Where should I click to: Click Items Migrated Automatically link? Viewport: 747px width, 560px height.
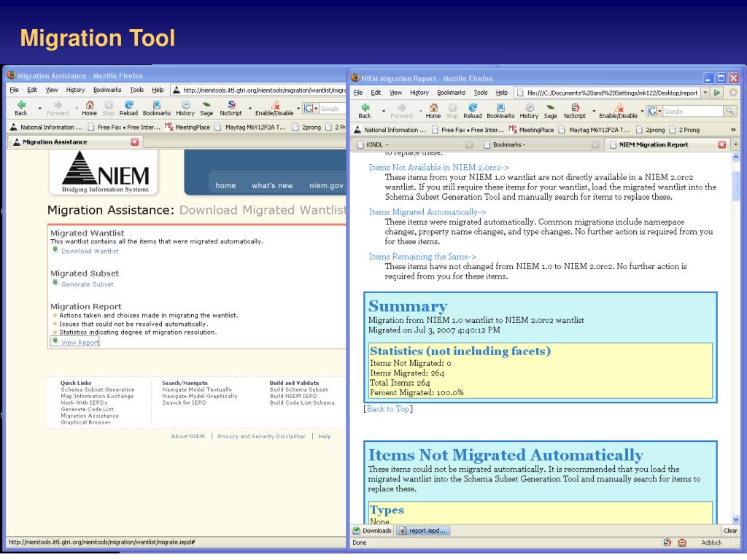pos(427,212)
